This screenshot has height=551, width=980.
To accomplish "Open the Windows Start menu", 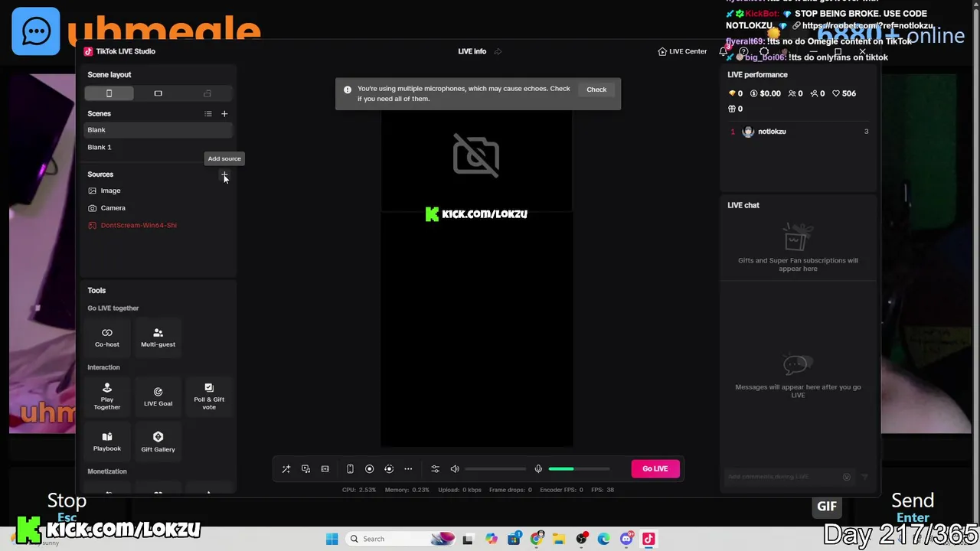I will click(332, 539).
